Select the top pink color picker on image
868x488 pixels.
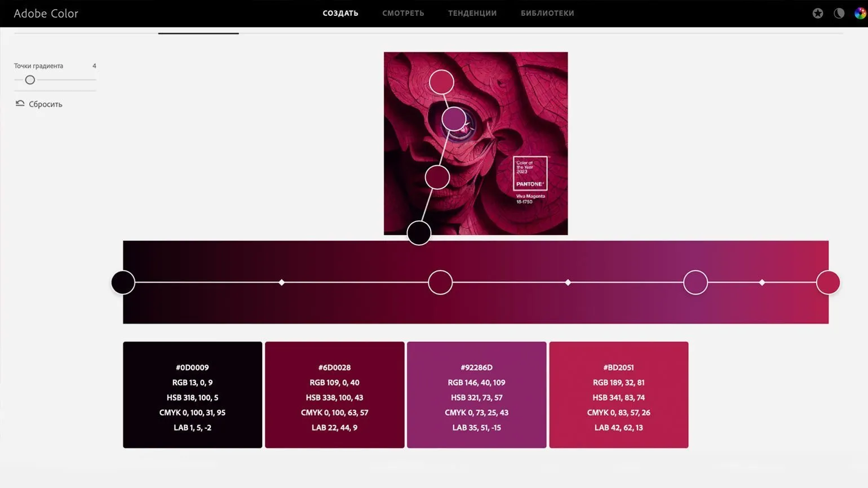click(441, 82)
